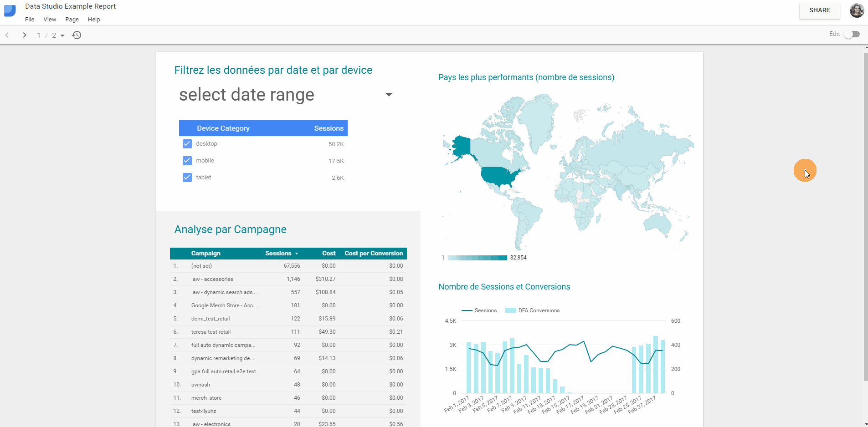Screen dimensions: 868x427
Task: Open the user account avatar
Action: click(x=857, y=10)
